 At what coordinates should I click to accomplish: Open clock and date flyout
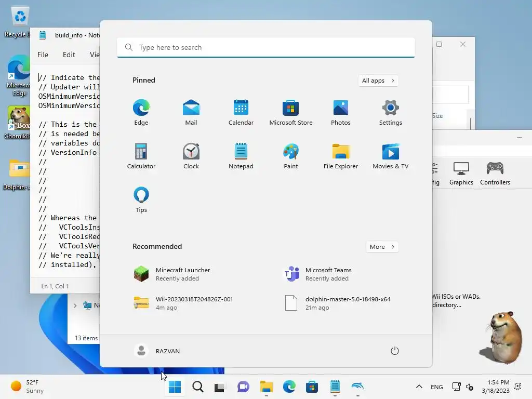click(496, 387)
